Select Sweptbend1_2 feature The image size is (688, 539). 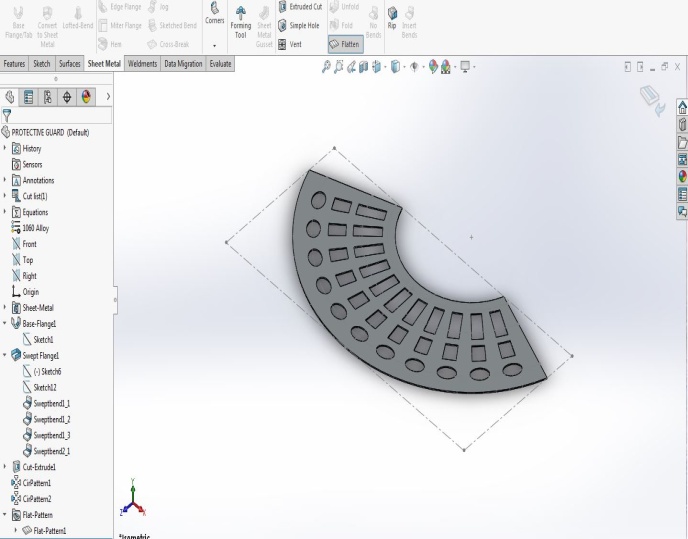[x=47, y=420]
